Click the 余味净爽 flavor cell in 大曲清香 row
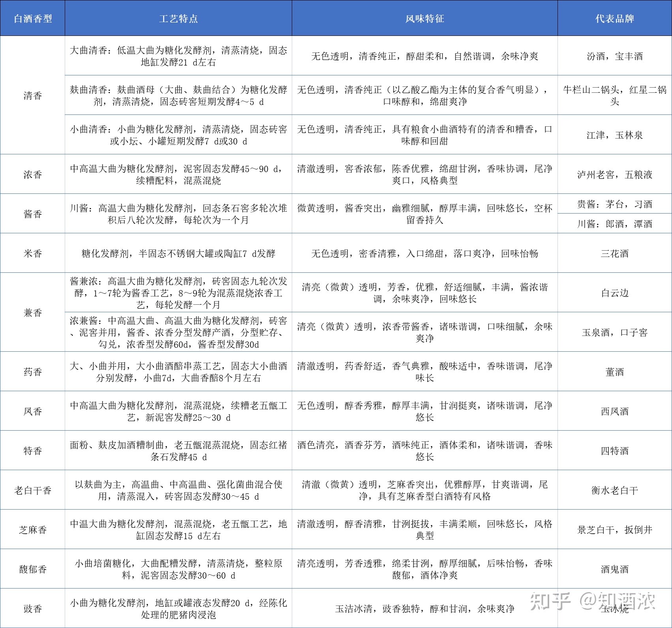 pyautogui.click(x=425, y=56)
